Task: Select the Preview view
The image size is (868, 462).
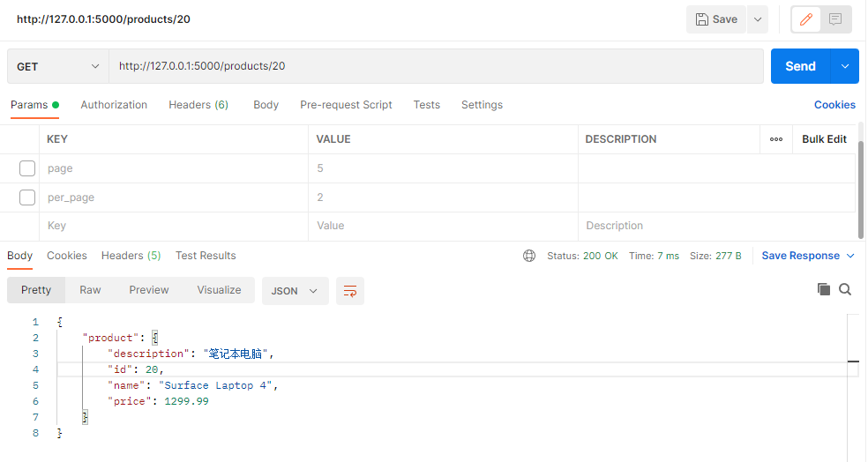Action: click(x=149, y=290)
